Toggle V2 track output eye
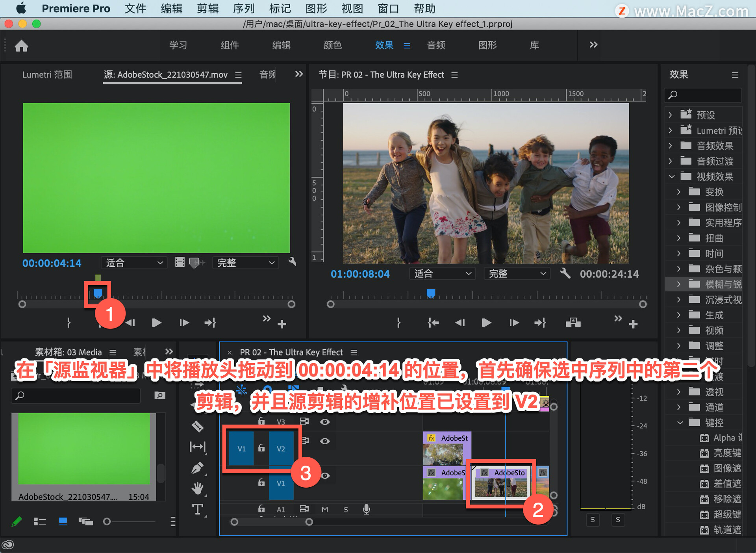 pos(324,441)
